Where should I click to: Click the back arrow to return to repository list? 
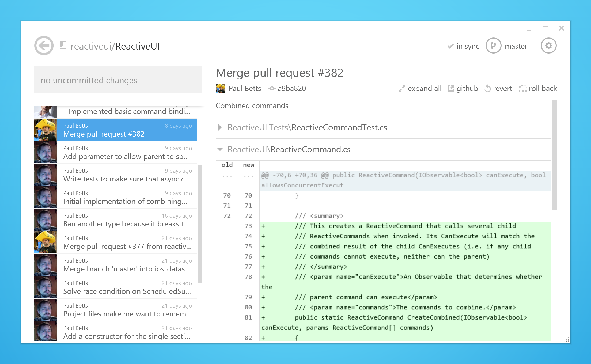click(44, 46)
